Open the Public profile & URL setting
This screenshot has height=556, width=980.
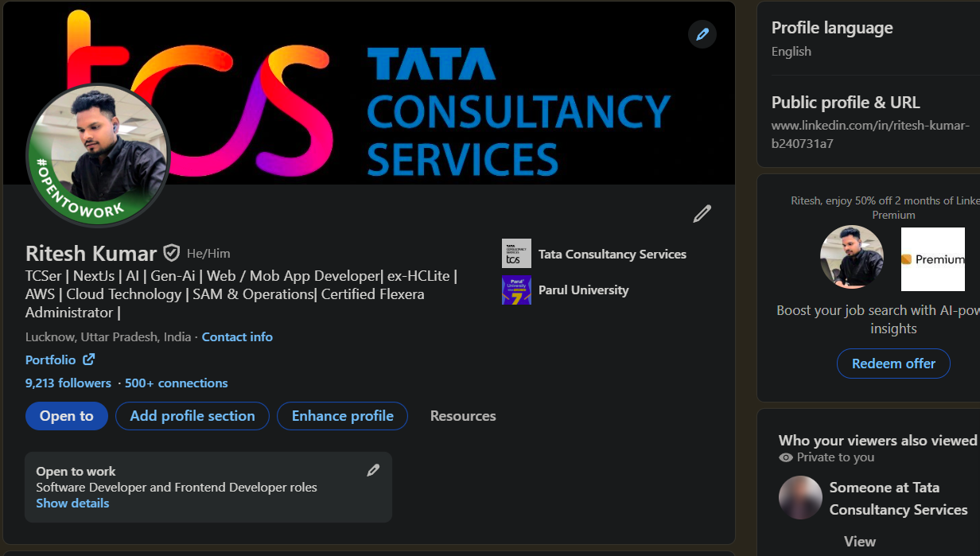point(845,103)
